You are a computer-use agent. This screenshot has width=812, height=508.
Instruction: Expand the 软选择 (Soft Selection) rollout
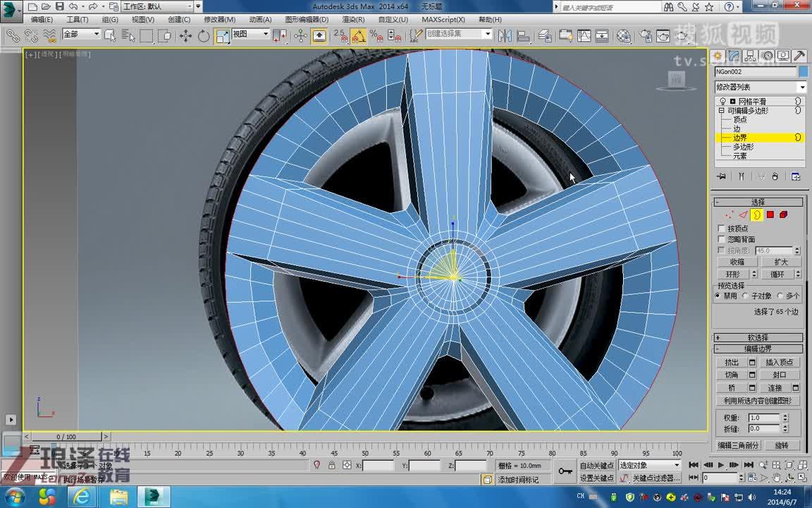(x=758, y=337)
